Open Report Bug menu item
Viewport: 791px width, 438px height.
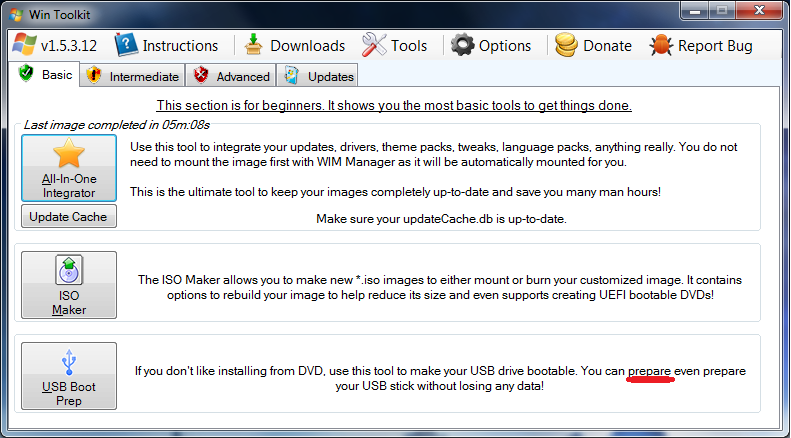tap(701, 45)
